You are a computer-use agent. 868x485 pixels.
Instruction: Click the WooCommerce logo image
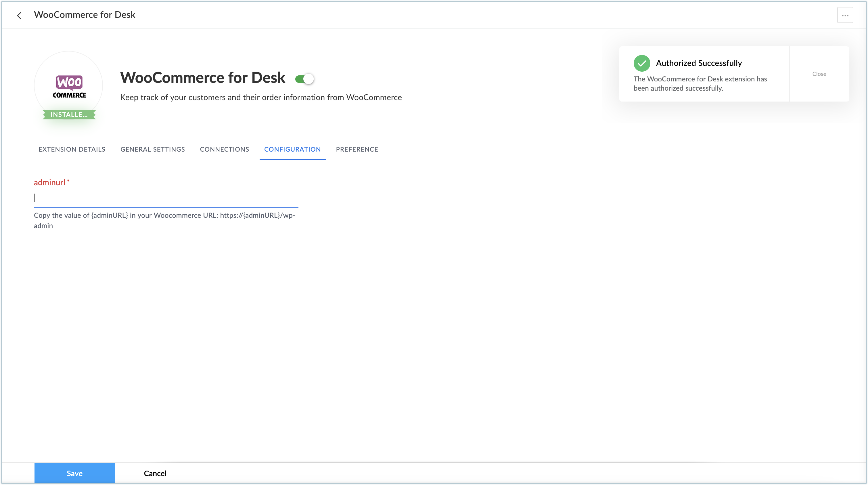(69, 86)
